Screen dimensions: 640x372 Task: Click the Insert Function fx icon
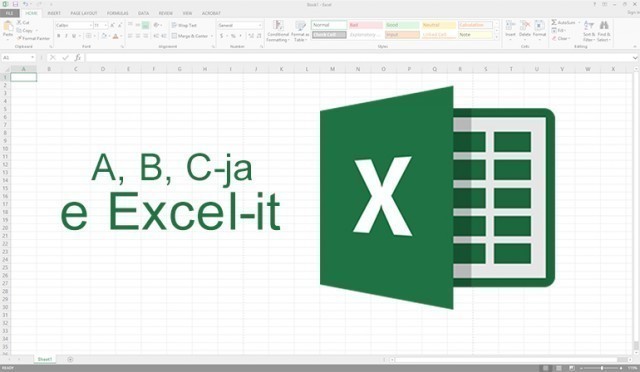coord(78,58)
